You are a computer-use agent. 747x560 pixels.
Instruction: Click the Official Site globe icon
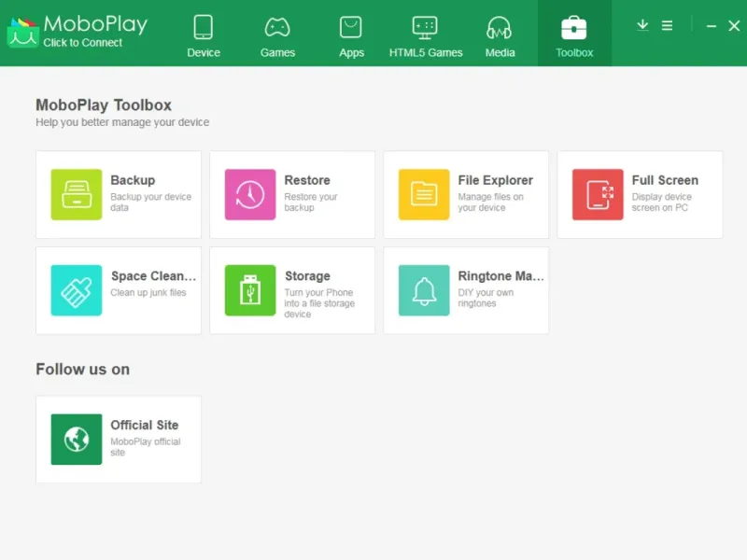pos(77,439)
